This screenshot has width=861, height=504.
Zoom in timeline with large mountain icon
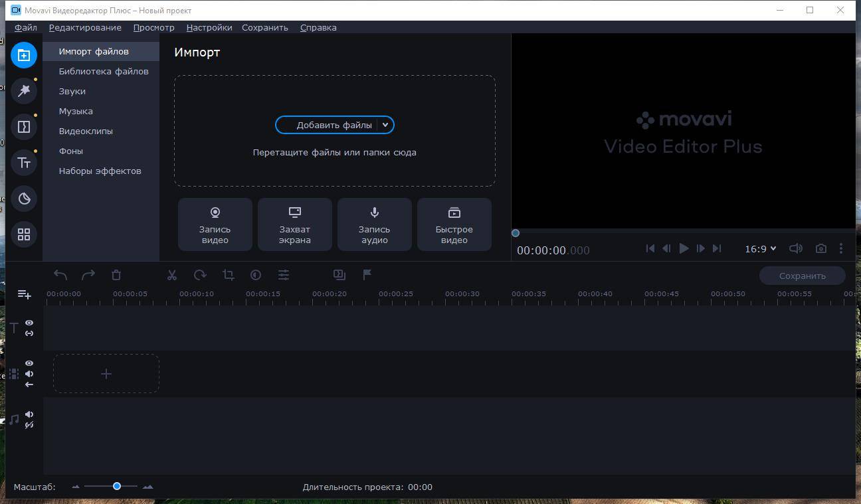click(148, 487)
